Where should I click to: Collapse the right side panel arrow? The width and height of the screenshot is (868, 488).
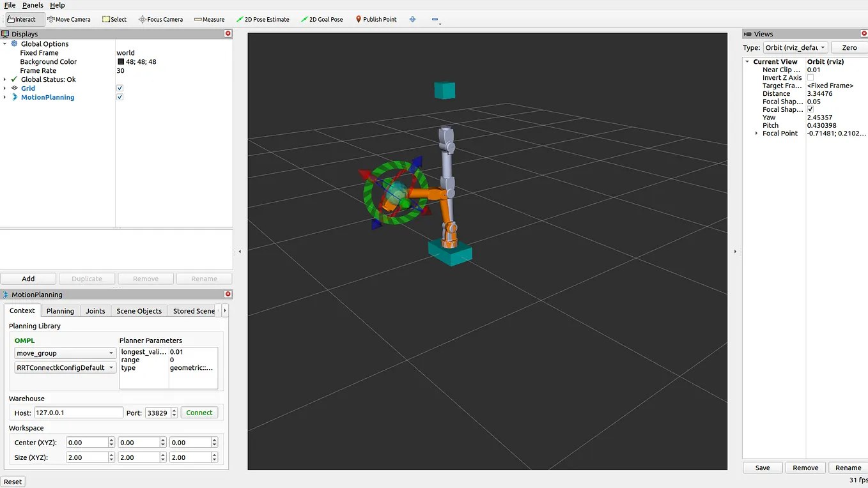click(735, 252)
